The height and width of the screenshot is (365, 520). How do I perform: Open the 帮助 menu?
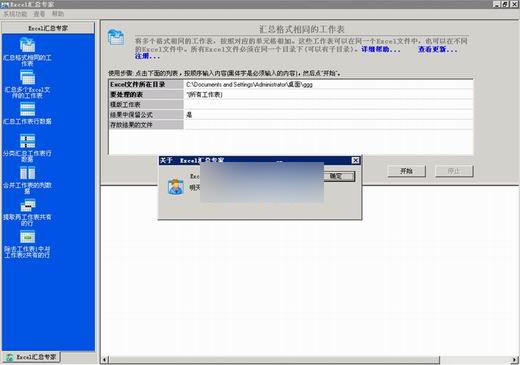click(x=58, y=14)
